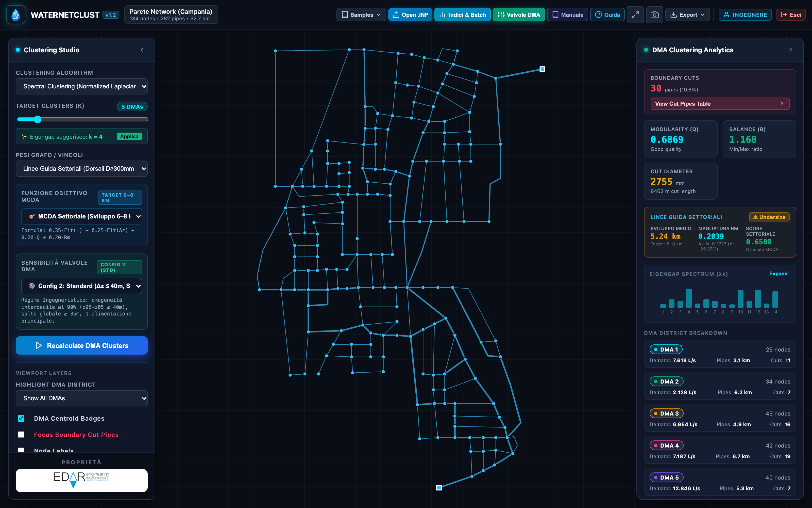Image resolution: width=812 pixels, height=508 pixels.
Task: Collapse the Clustering Studio panel chevron
Action: tap(142, 50)
